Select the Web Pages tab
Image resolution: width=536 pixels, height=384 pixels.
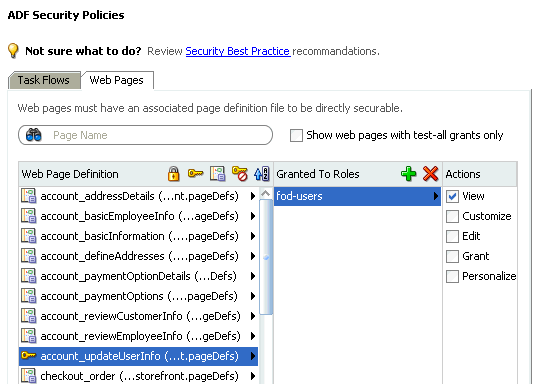click(117, 80)
